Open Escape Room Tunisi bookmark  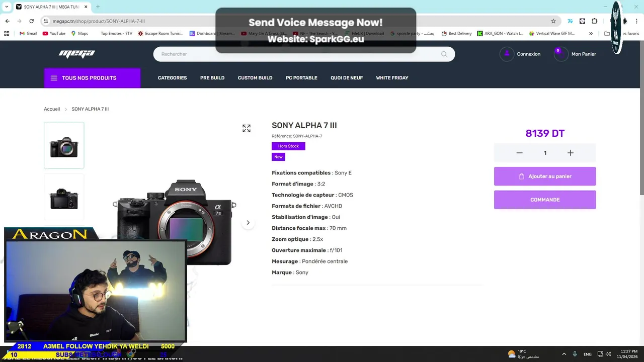point(160,34)
